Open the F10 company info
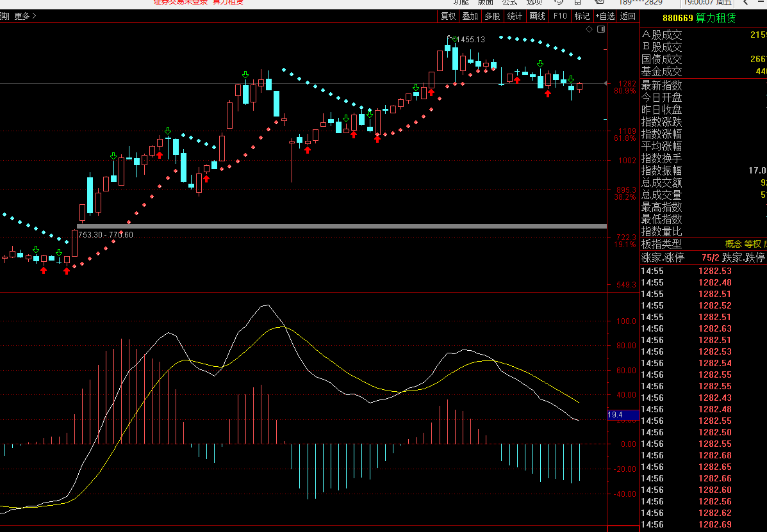Viewport: 767px width, 532px height. point(559,16)
